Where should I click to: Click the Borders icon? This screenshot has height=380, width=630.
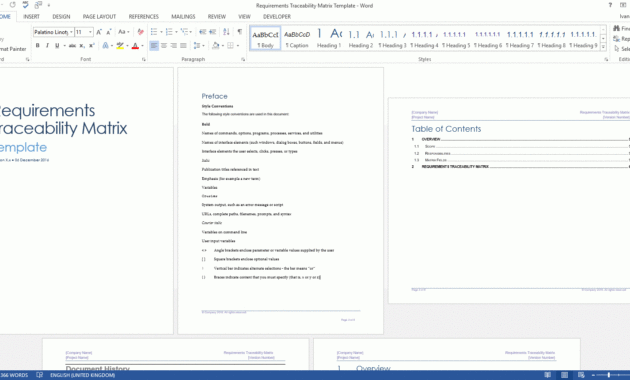[230, 45]
